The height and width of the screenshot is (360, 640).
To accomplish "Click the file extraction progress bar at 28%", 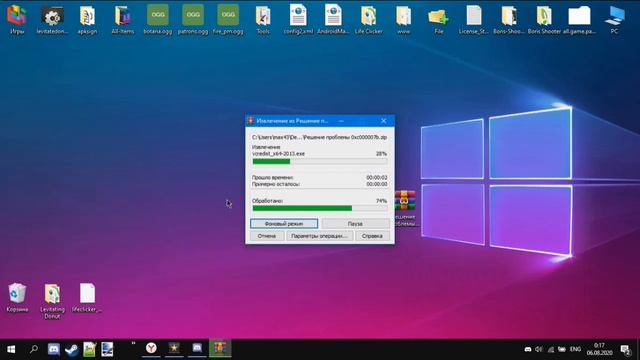I will coord(320,162).
